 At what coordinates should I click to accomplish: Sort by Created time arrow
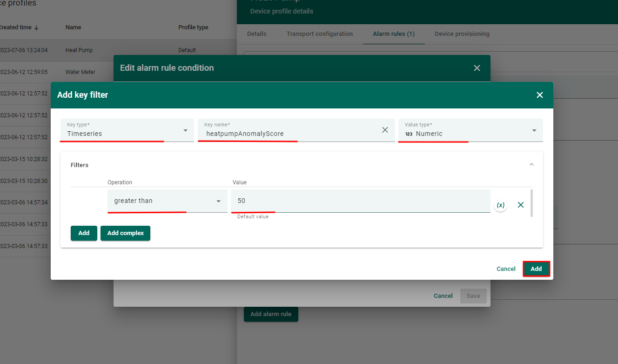[36, 28]
